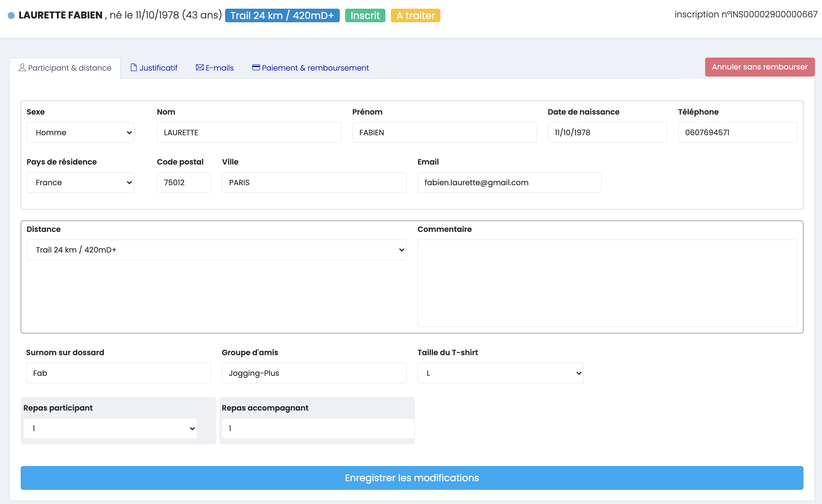Focus the Email input field

tap(509, 182)
